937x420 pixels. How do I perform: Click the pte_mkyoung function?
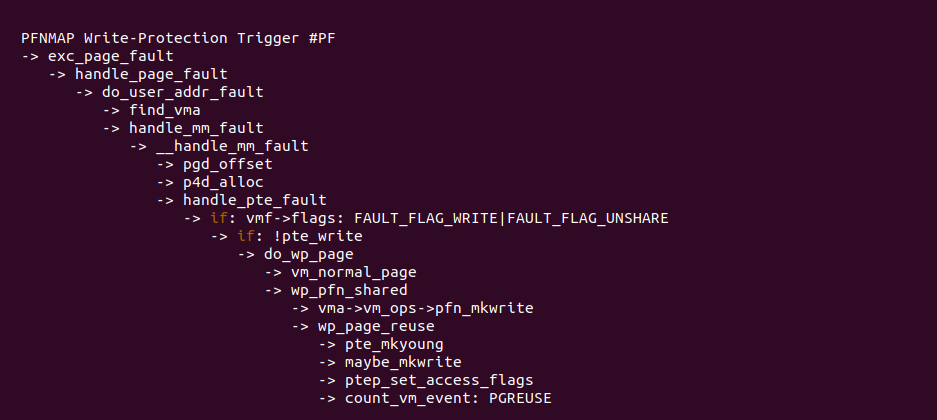pyautogui.click(x=394, y=344)
